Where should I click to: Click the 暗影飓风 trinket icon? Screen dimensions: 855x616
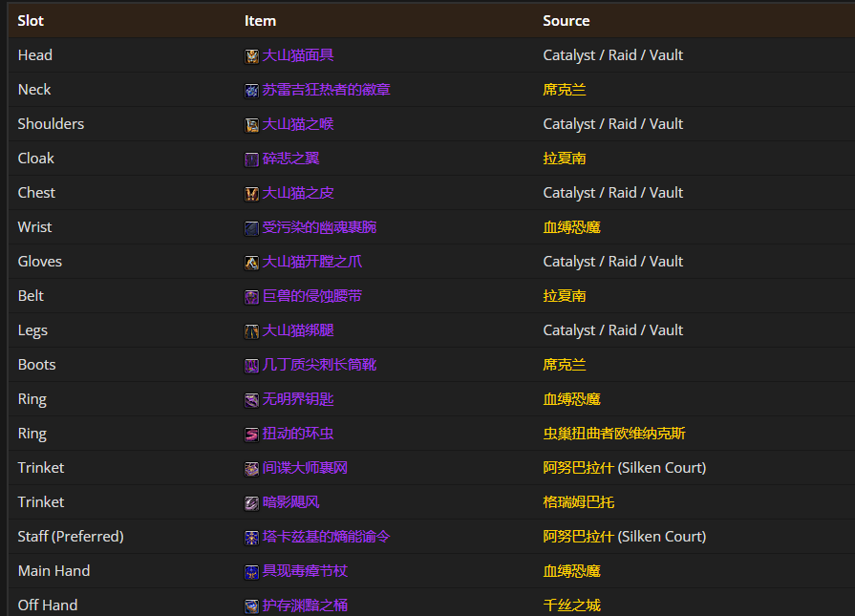(x=252, y=503)
